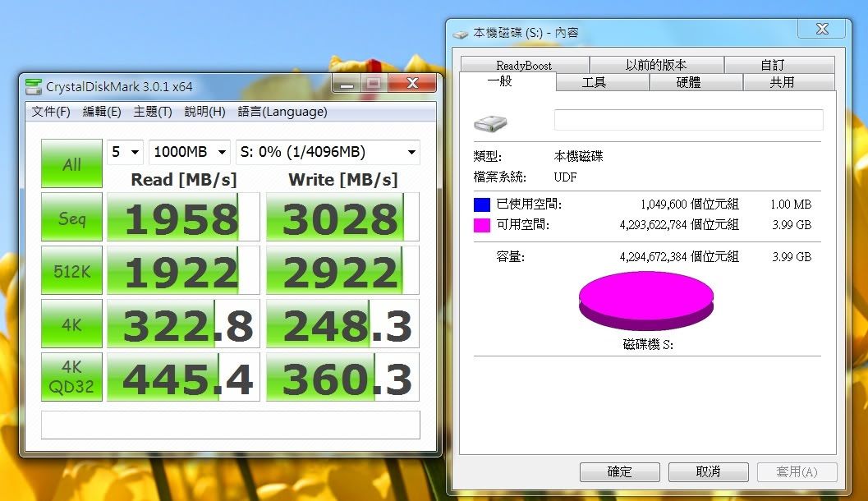
Task: Open the 1000MB test size dropdown
Action: tap(190, 152)
